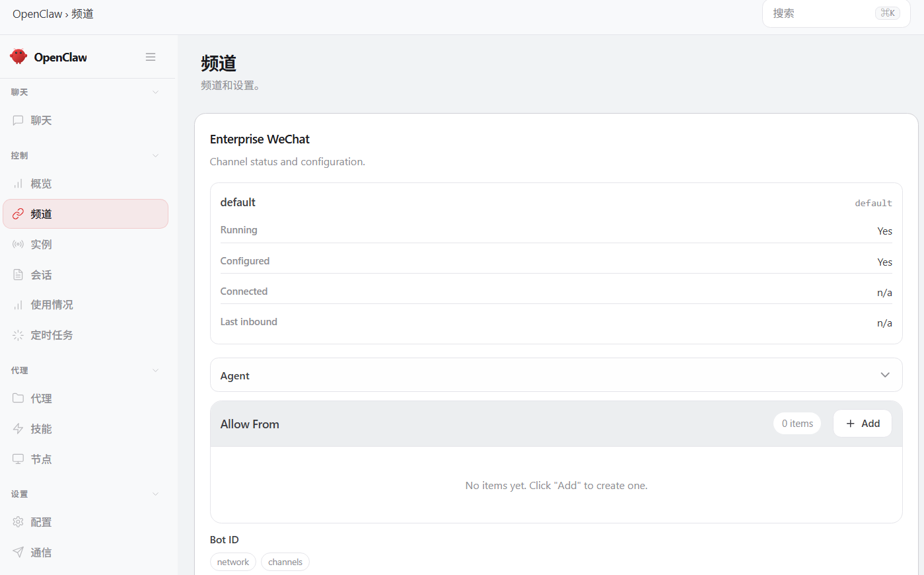924x575 pixels.
Task: Click the OpenClaw lobster logo
Action: [18, 57]
